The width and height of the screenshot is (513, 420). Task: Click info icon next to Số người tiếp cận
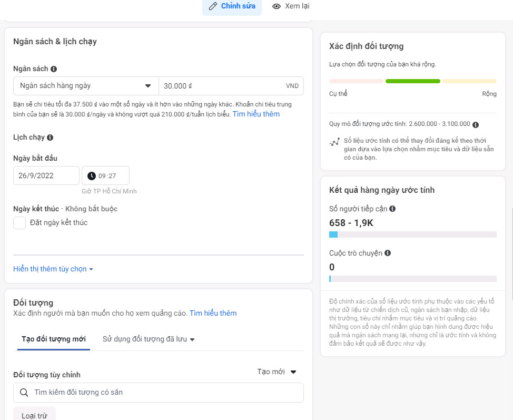pos(392,209)
